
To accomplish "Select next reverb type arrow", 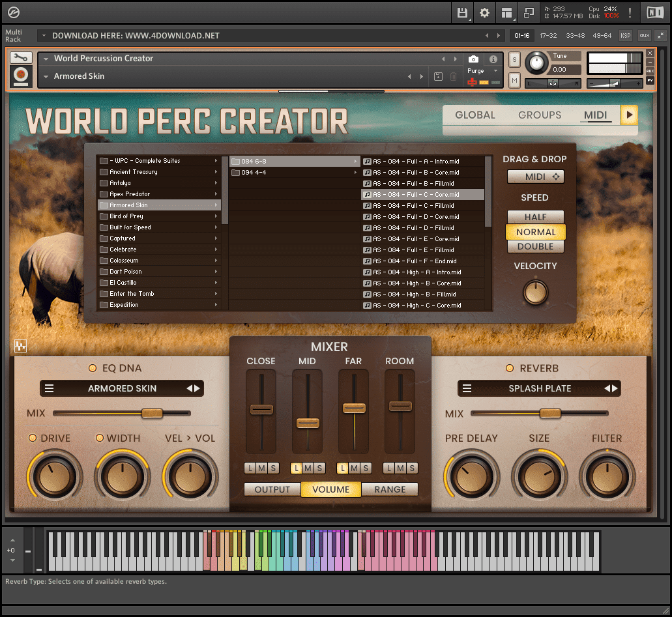I will (615, 388).
